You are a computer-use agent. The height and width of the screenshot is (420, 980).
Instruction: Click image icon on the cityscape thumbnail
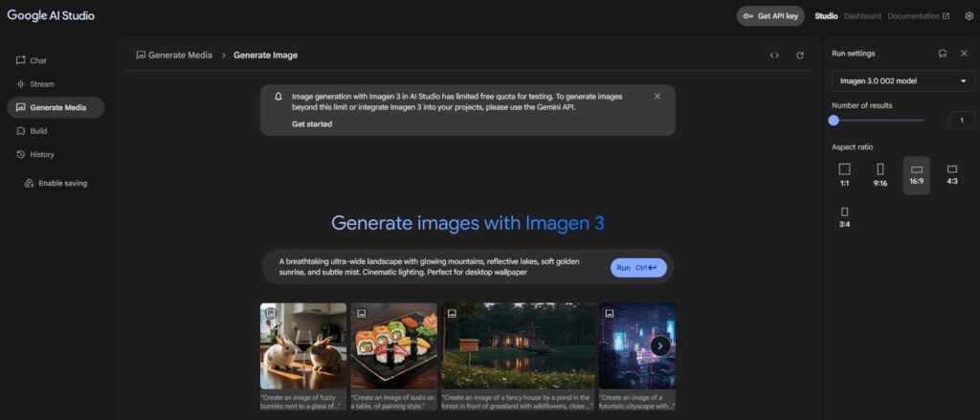click(609, 313)
